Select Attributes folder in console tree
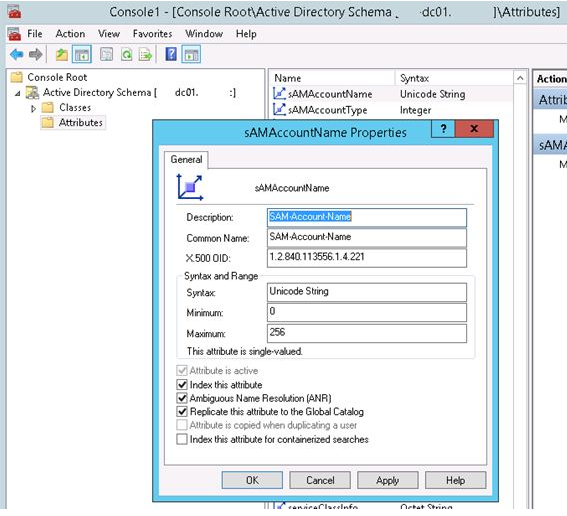Image resolution: width=567 pixels, height=516 pixels. pos(81,123)
